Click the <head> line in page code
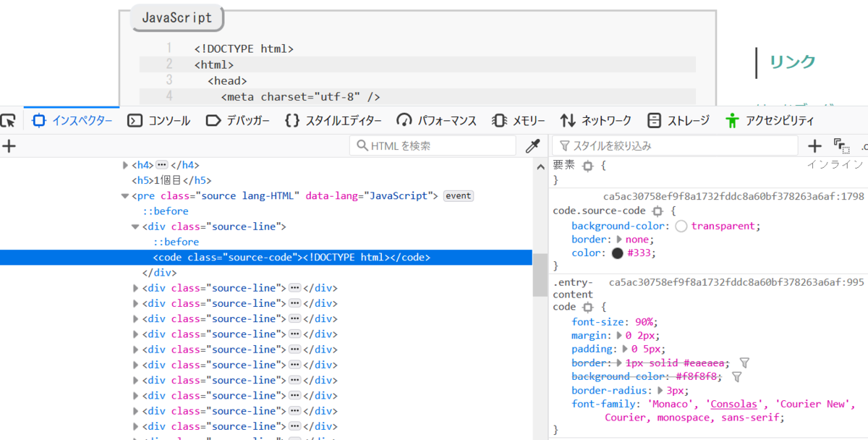The image size is (868, 440). click(227, 80)
